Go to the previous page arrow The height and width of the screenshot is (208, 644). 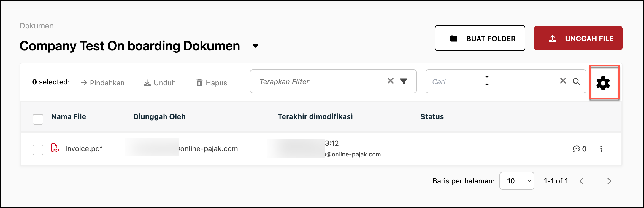(581, 181)
